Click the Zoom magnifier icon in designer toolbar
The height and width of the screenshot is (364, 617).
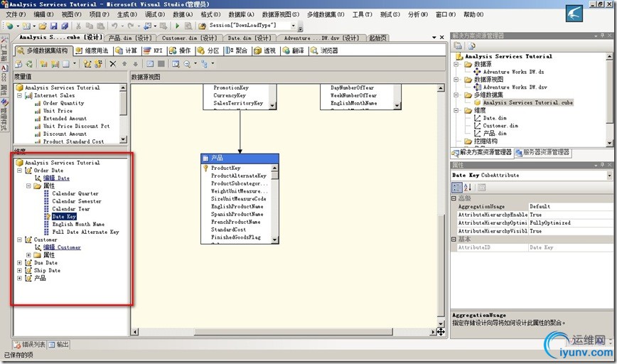click(x=188, y=64)
